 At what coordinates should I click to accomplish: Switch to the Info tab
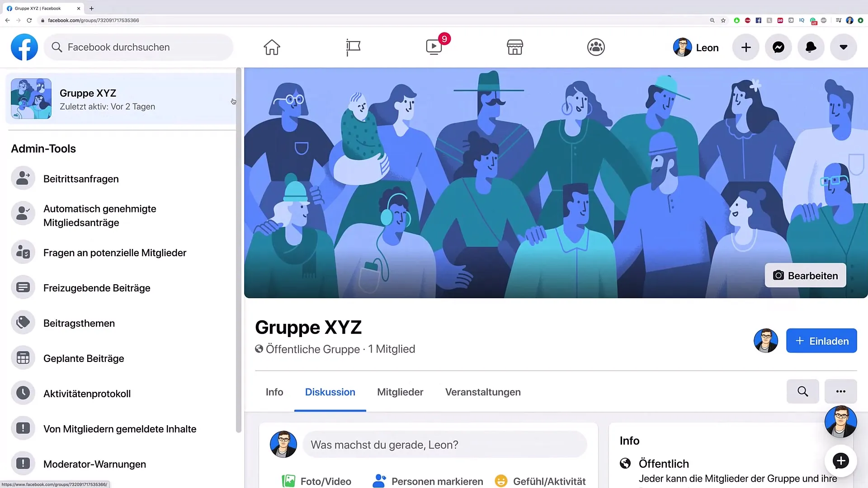(x=274, y=392)
